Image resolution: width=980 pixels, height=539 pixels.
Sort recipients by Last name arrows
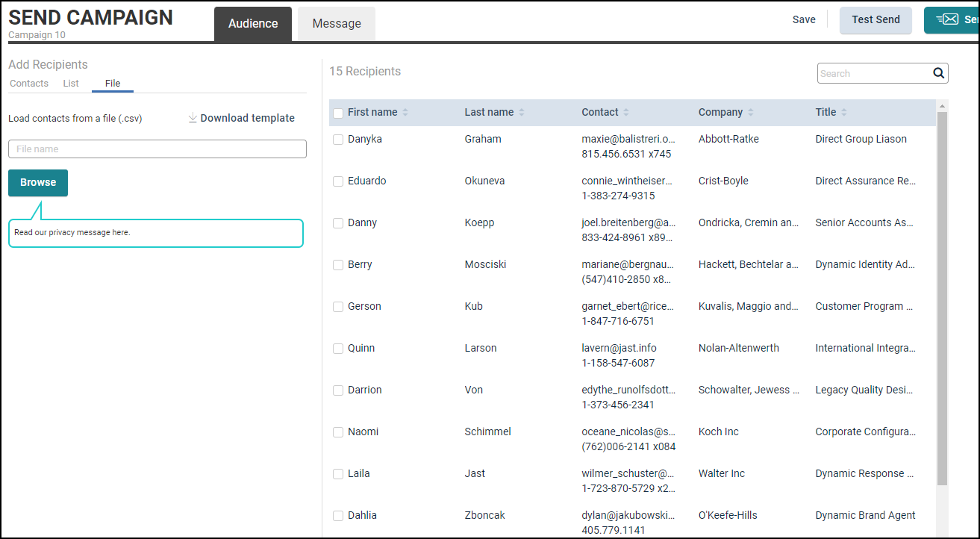pyautogui.click(x=522, y=113)
